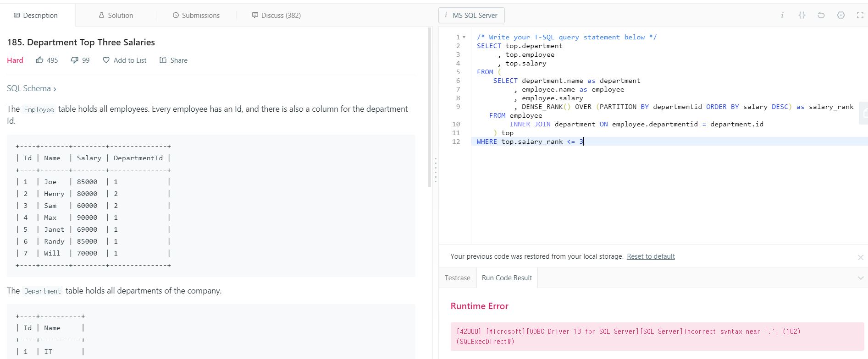Open the Submissions tab
This screenshot has height=359, width=868.
pyautogui.click(x=196, y=15)
